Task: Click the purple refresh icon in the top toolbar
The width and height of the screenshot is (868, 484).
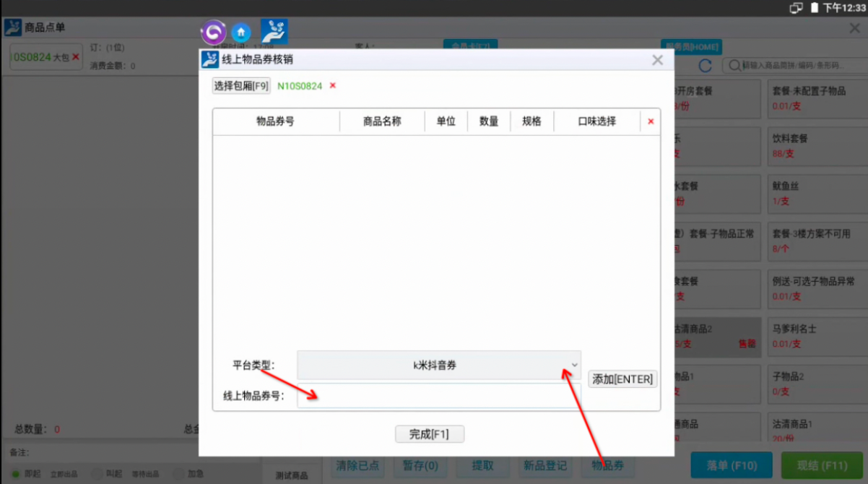Action: (x=214, y=32)
